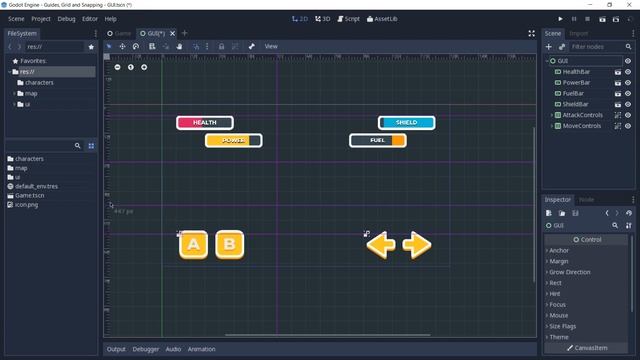This screenshot has width=640, height=360.
Task: Pause the running scene
Action: pos(574,19)
